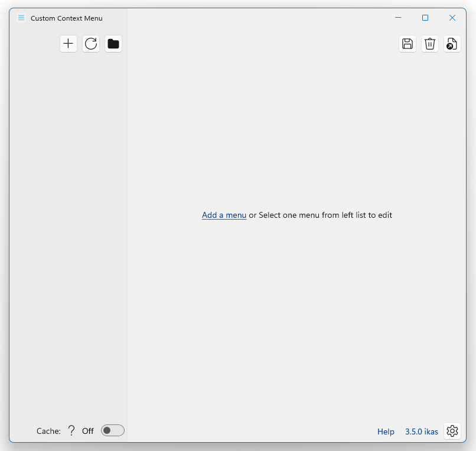
Task: Open the menus folder
Action: (113, 44)
